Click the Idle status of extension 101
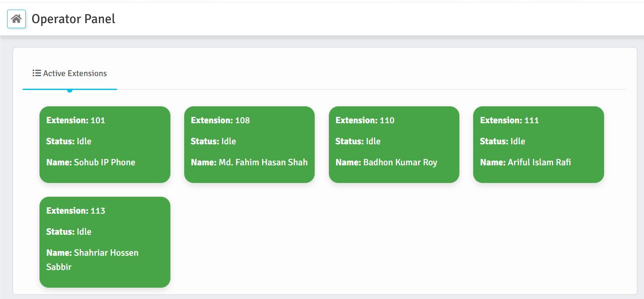The image size is (644, 299). [x=84, y=141]
